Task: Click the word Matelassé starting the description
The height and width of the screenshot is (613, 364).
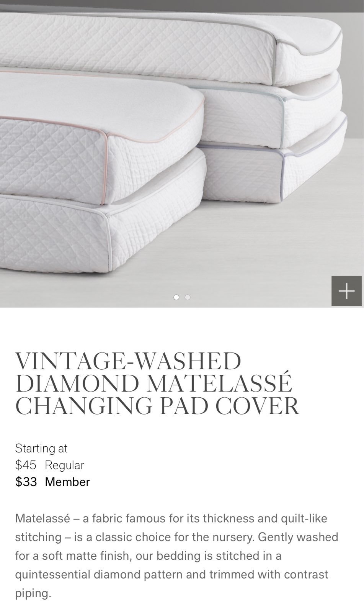Action: 42,519
